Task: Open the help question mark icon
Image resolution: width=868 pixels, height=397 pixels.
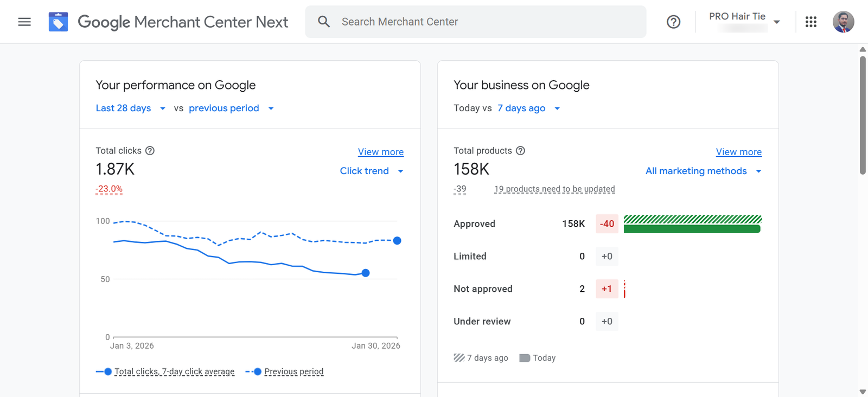Action: pos(673,22)
